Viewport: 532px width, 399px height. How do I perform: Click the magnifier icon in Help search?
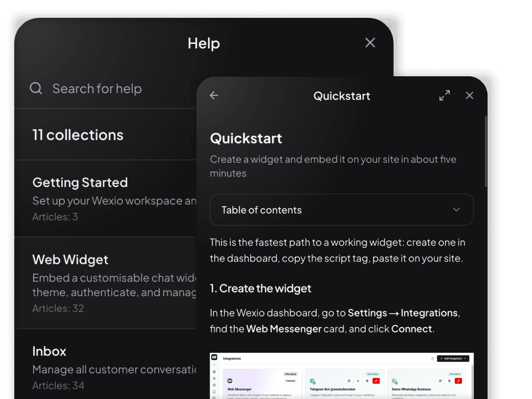click(36, 88)
